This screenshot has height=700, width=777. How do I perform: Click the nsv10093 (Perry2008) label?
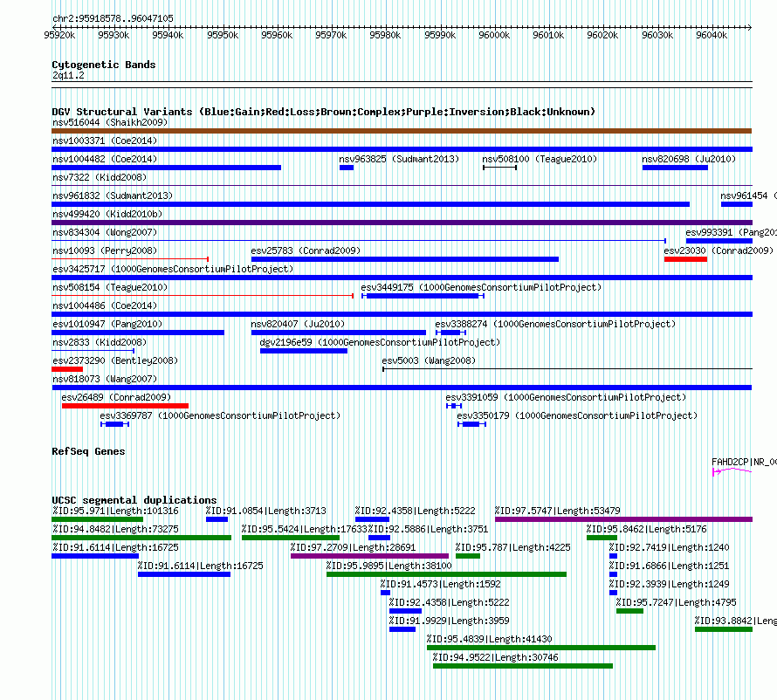tap(105, 250)
